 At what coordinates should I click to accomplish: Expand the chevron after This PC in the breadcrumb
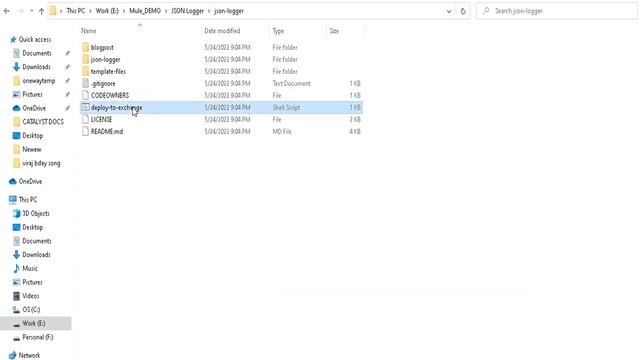tap(90, 11)
